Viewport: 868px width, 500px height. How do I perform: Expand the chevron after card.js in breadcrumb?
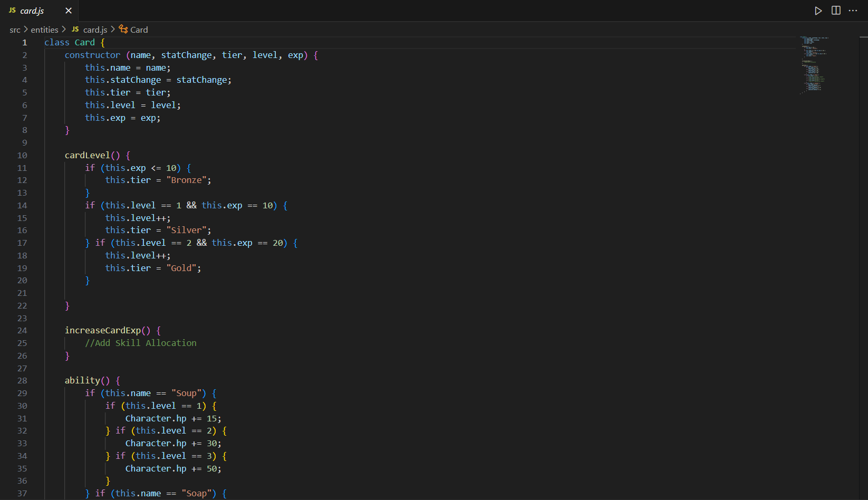(113, 30)
